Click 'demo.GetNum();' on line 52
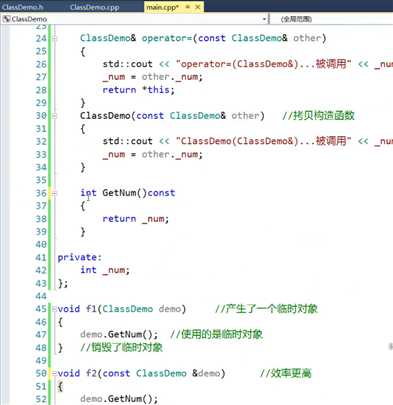This screenshot has width=393, height=405. coord(119,399)
